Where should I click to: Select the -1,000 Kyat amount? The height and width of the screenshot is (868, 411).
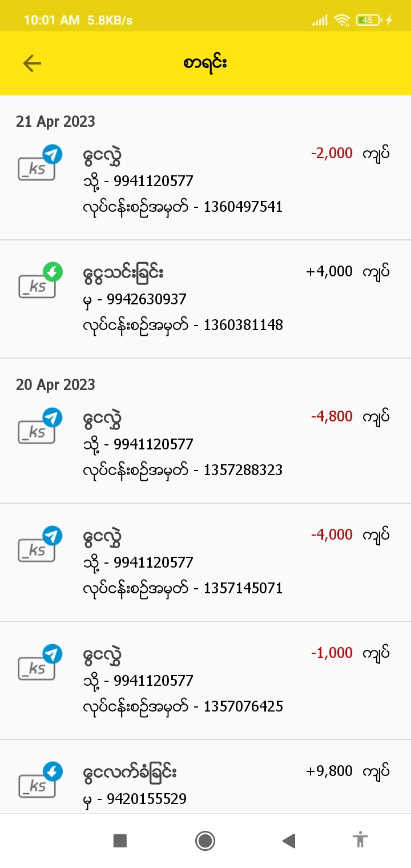(x=332, y=653)
